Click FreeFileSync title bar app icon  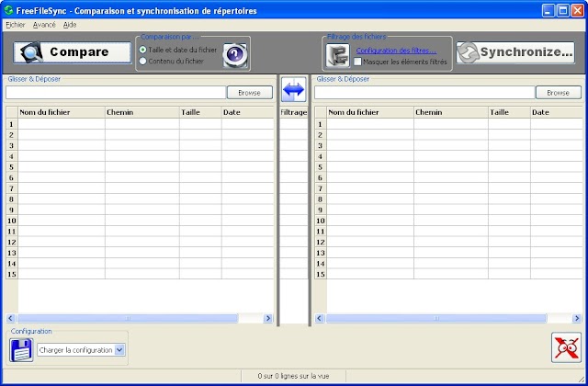pyautogui.click(x=8, y=10)
